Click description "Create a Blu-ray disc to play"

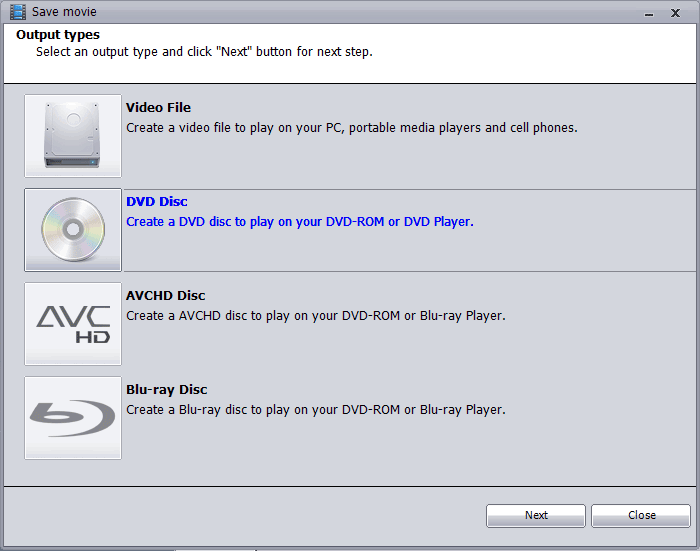pos(316,410)
